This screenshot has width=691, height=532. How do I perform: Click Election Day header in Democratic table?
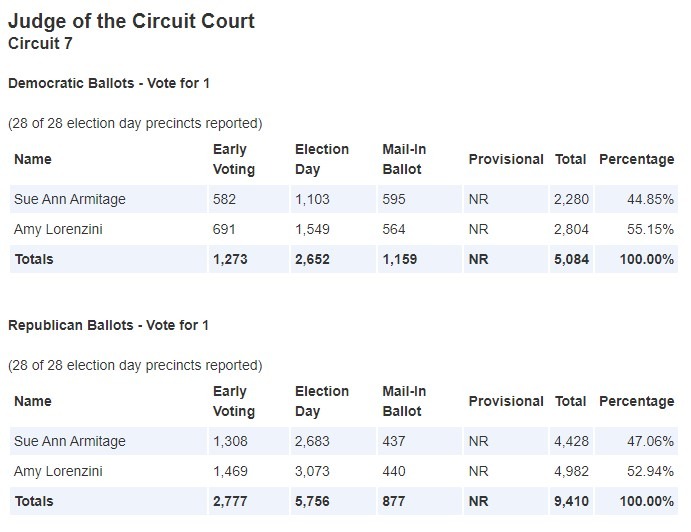pos(322,159)
